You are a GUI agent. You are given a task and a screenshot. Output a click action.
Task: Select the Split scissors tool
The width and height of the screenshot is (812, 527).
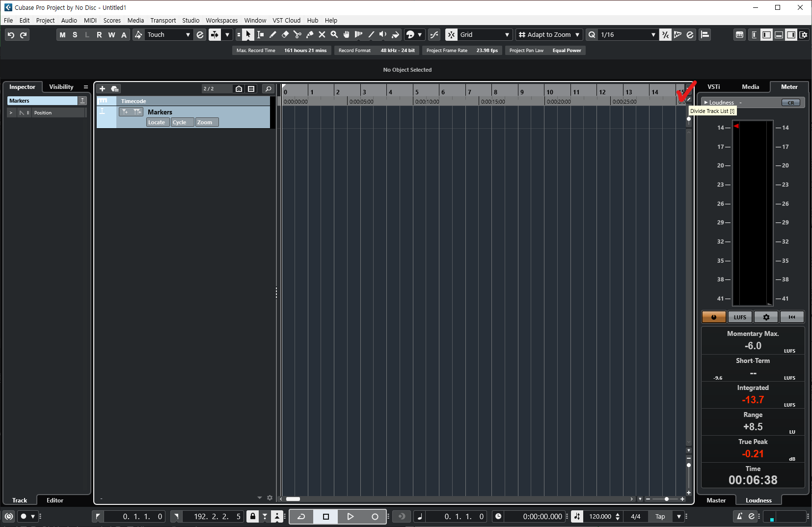(x=298, y=35)
